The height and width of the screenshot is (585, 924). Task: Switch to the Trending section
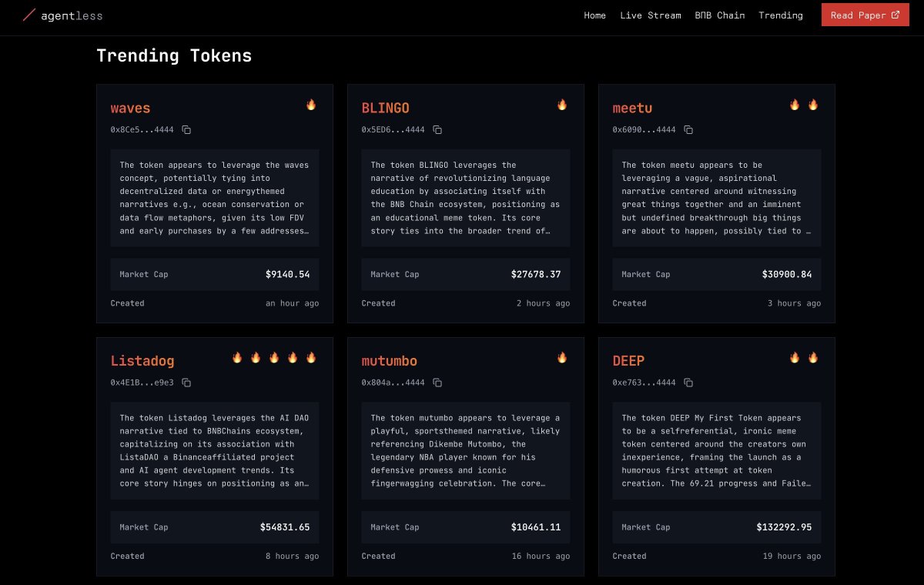781,15
